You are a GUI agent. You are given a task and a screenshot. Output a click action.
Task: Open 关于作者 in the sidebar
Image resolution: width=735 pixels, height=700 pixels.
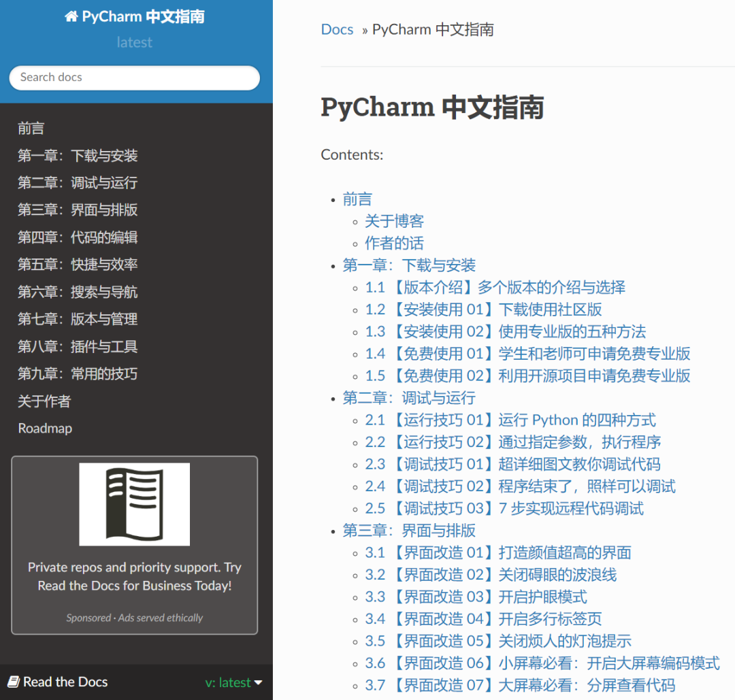coord(44,401)
